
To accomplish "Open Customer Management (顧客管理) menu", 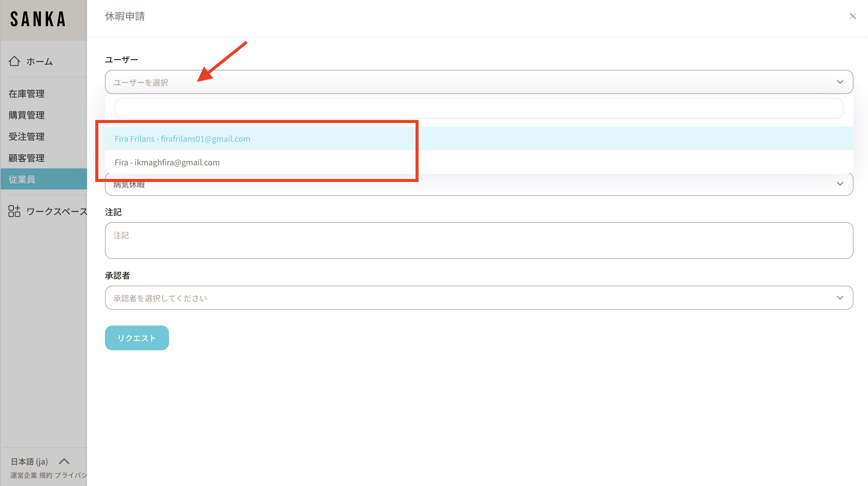I will point(27,158).
